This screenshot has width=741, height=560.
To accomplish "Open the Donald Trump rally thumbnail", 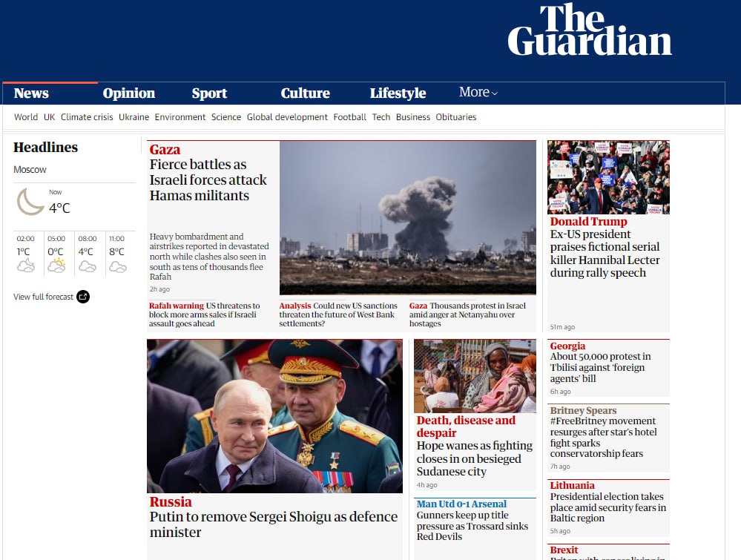I will pyautogui.click(x=609, y=177).
